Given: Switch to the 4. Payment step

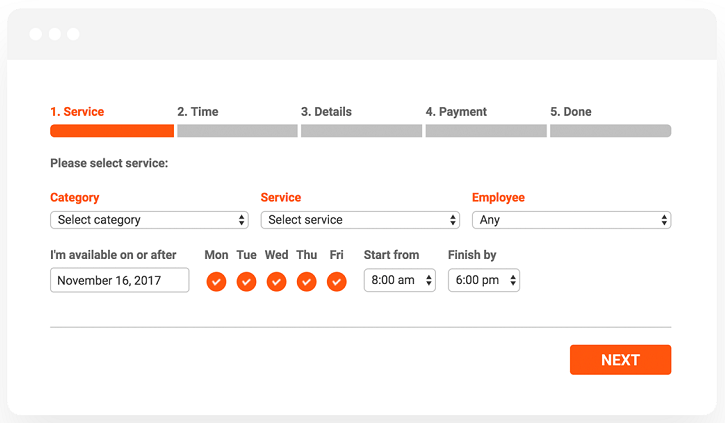Looking at the screenshot, I should (x=456, y=112).
